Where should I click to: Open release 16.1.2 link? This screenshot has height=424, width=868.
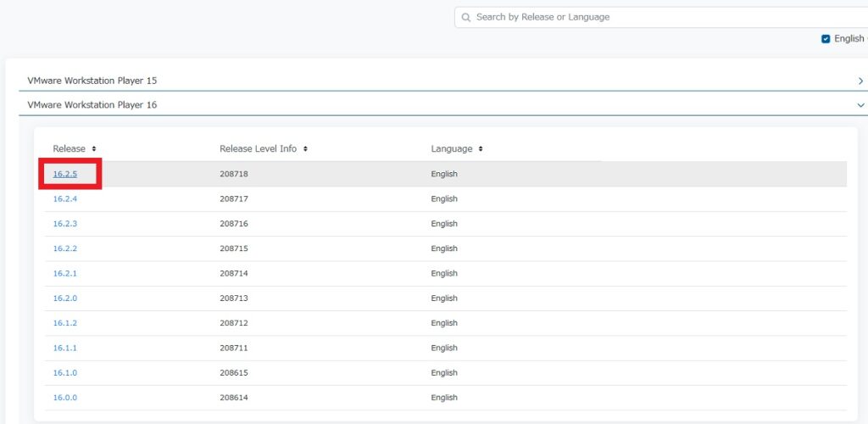click(64, 323)
